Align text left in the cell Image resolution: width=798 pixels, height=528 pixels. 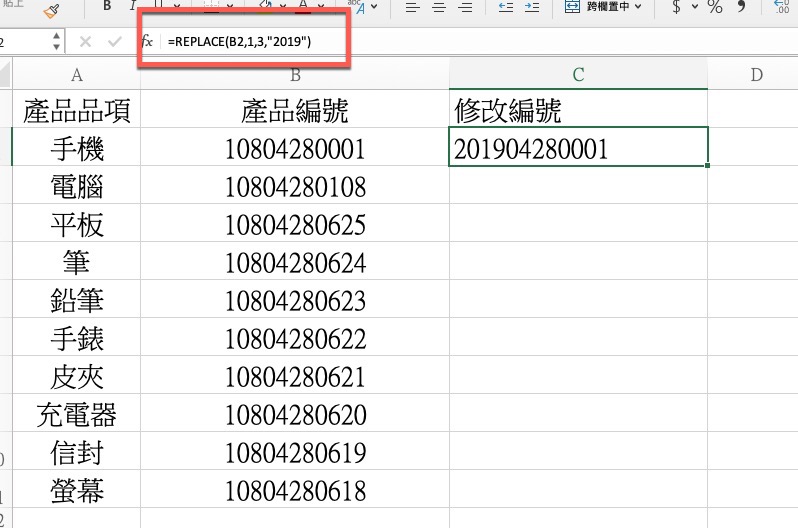coord(412,7)
